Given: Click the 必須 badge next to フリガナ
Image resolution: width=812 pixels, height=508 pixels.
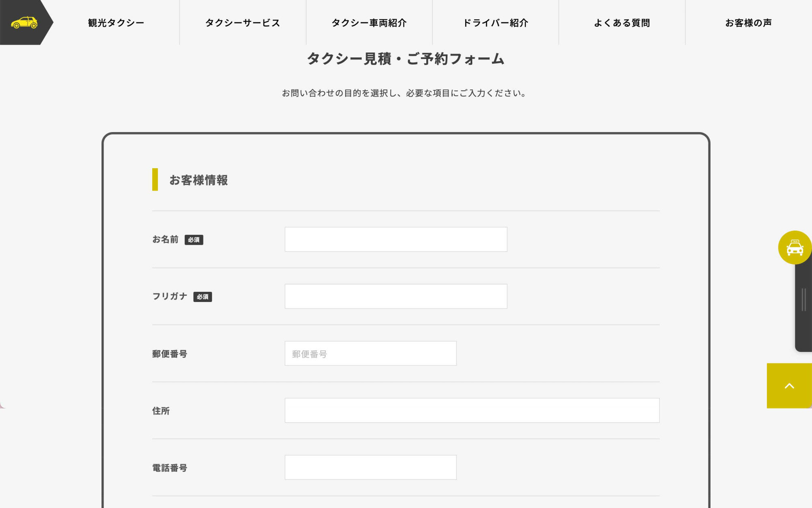Looking at the screenshot, I should [203, 297].
